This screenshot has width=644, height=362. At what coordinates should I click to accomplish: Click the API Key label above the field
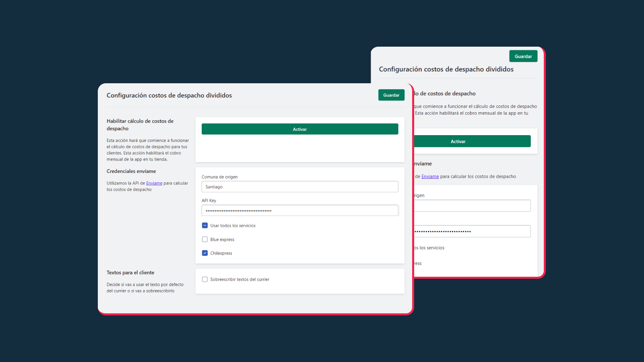[x=209, y=200]
